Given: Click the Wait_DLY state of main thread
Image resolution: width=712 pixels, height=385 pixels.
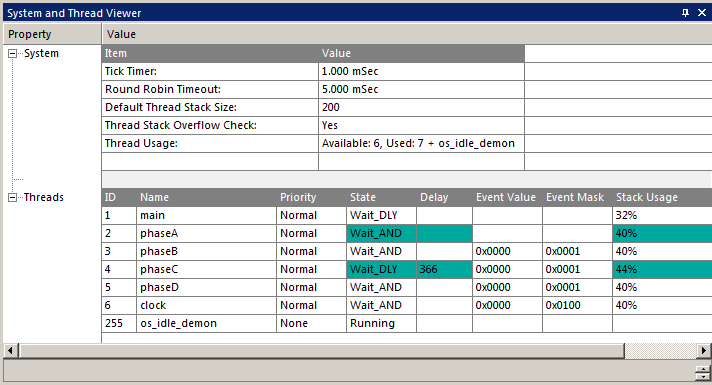Looking at the screenshot, I should (x=381, y=215).
